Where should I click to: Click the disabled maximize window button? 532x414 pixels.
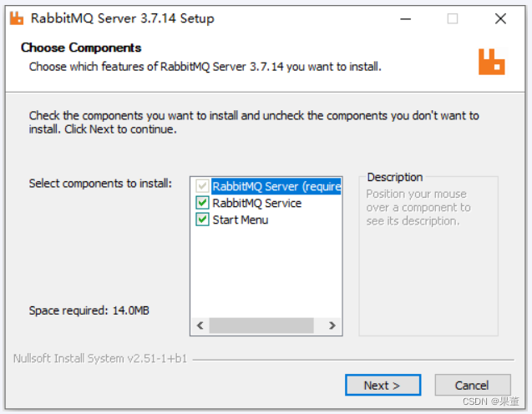click(452, 18)
